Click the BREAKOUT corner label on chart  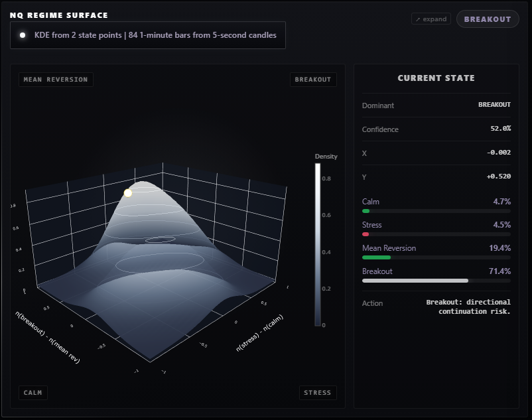coord(313,80)
